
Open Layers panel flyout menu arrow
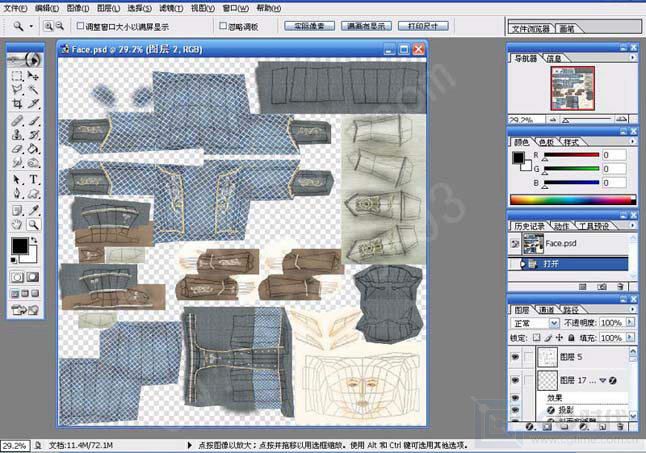[632, 309]
